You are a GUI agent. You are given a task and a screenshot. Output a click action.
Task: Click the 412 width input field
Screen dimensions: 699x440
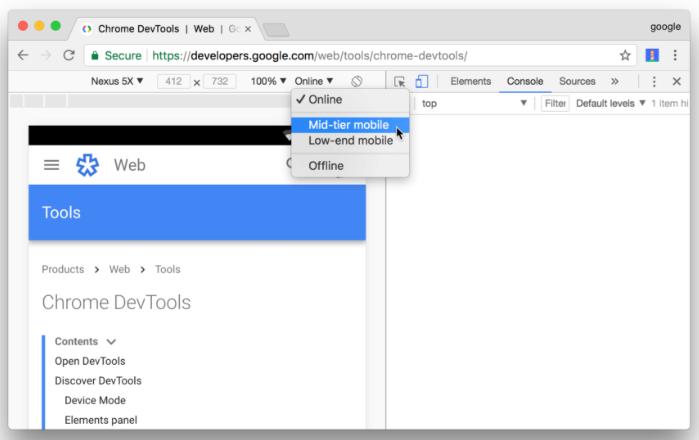pyautogui.click(x=174, y=81)
